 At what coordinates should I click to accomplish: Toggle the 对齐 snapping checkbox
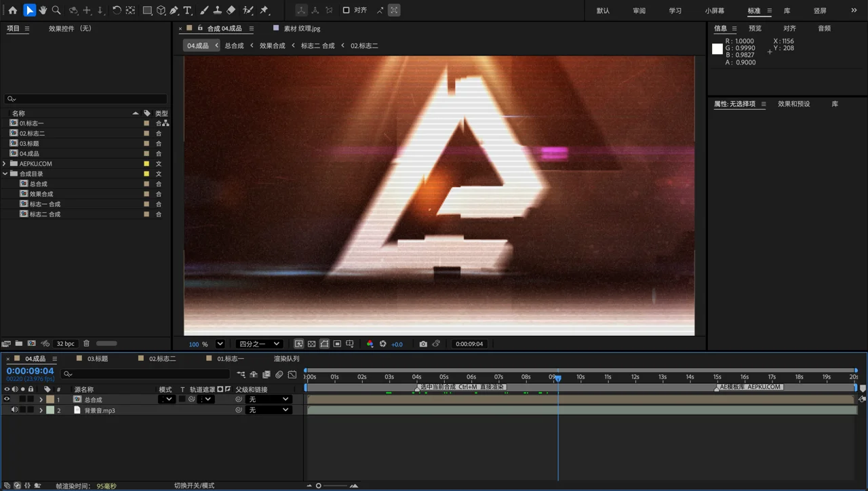(346, 10)
